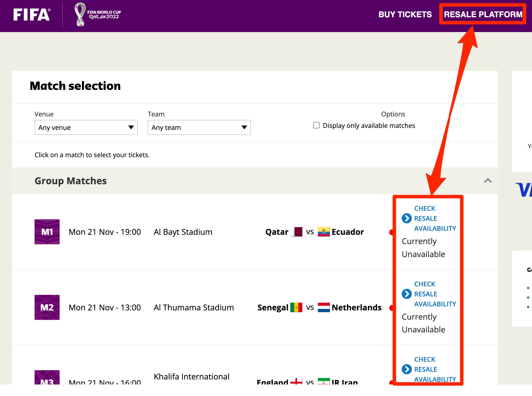This screenshot has width=532, height=396.
Task: Check resale availability for Senegal vs Netherlands
Action: pos(429,294)
